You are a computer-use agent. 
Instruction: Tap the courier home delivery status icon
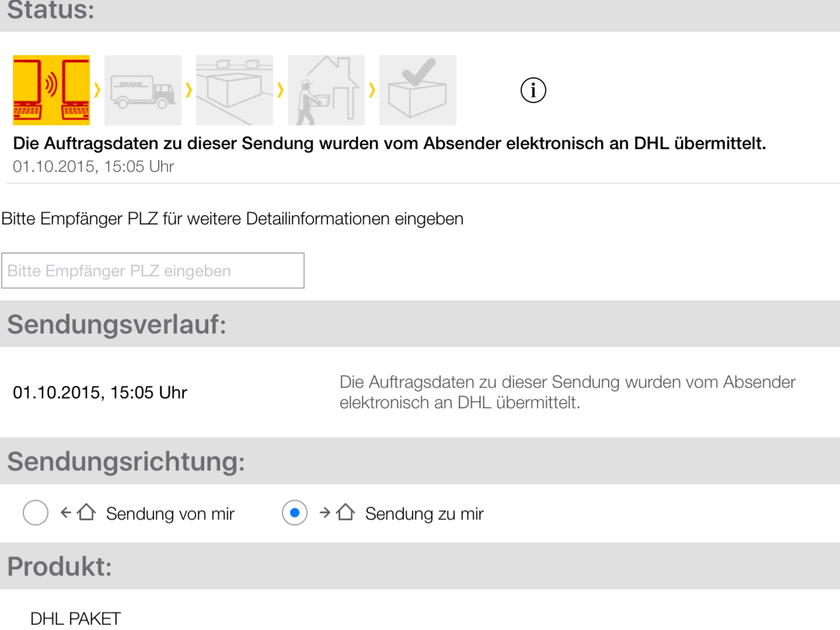pyautogui.click(x=326, y=90)
